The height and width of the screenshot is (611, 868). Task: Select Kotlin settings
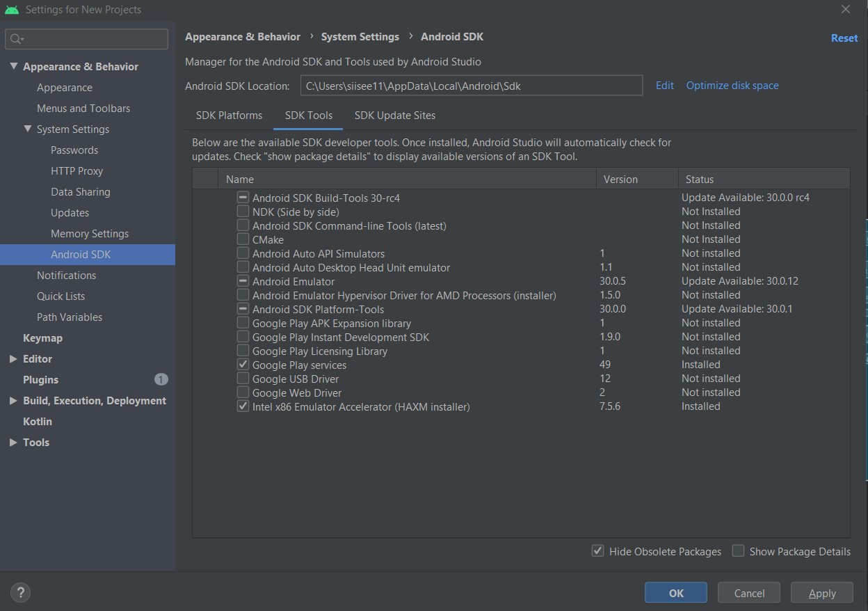pos(38,421)
